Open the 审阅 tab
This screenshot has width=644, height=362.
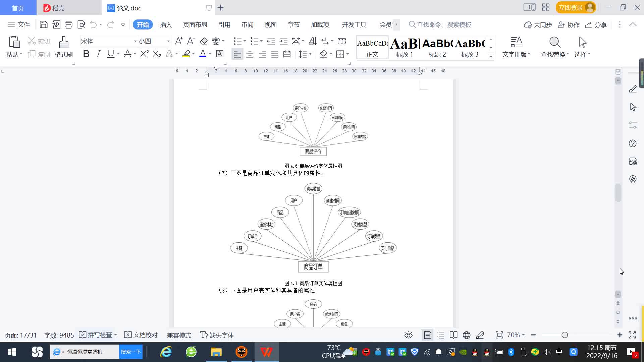tap(247, 24)
